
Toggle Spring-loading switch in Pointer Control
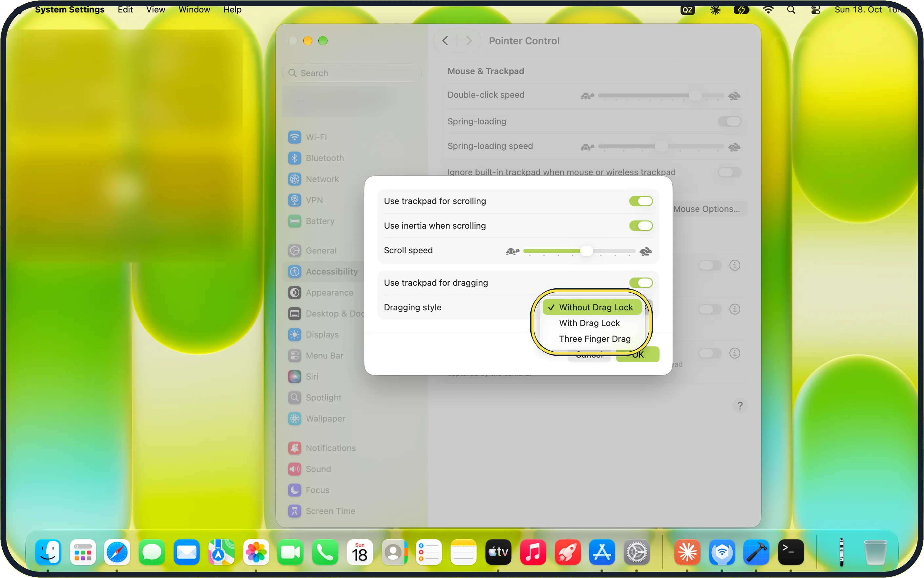(x=729, y=122)
